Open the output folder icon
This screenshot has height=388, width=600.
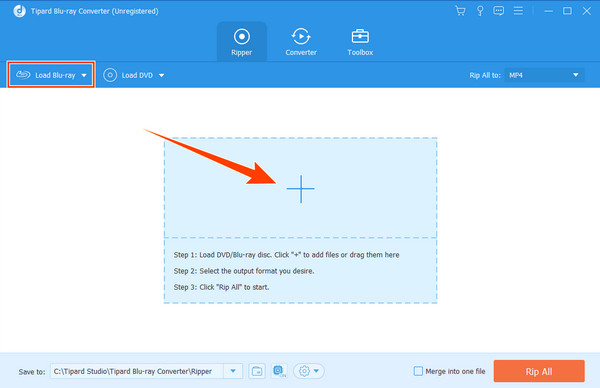click(x=257, y=371)
